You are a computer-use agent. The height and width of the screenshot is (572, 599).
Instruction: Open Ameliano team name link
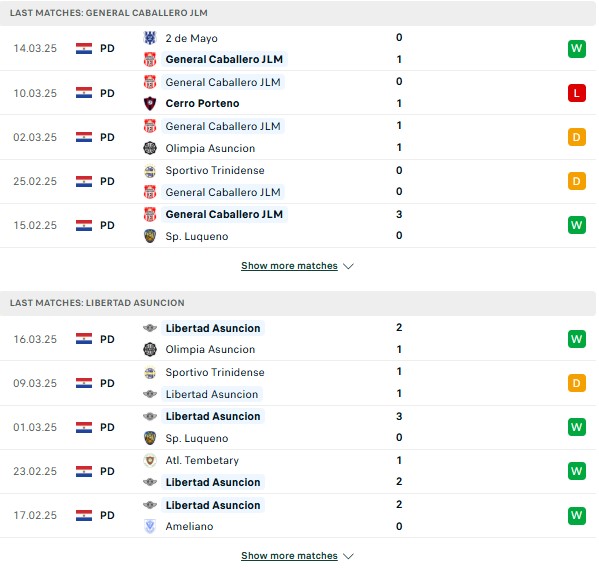(x=189, y=526)
